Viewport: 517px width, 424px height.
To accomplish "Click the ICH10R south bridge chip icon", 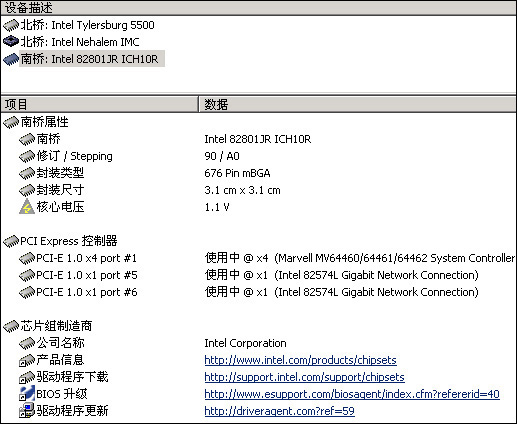I will pos(11,59).
